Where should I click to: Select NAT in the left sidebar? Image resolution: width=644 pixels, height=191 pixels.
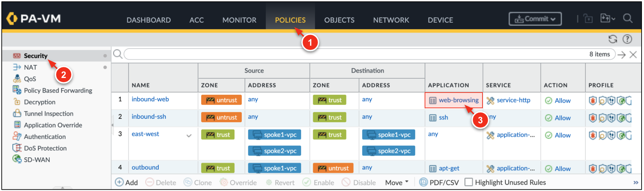click(30, 67)
